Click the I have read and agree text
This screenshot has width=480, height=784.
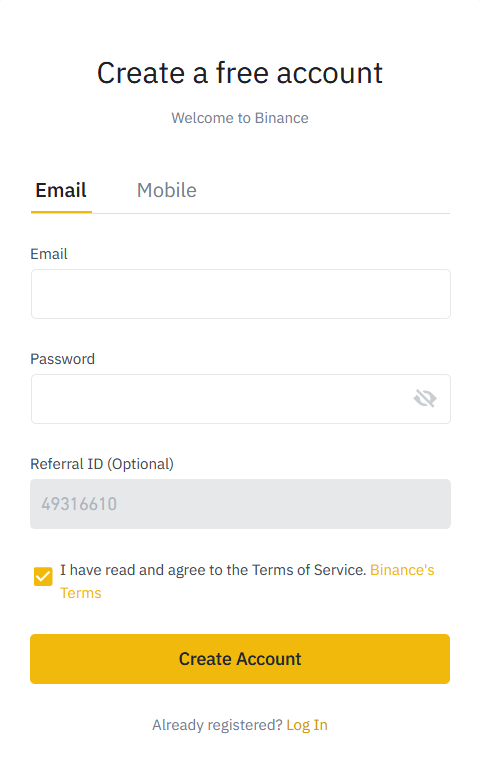tap(132, 570)
